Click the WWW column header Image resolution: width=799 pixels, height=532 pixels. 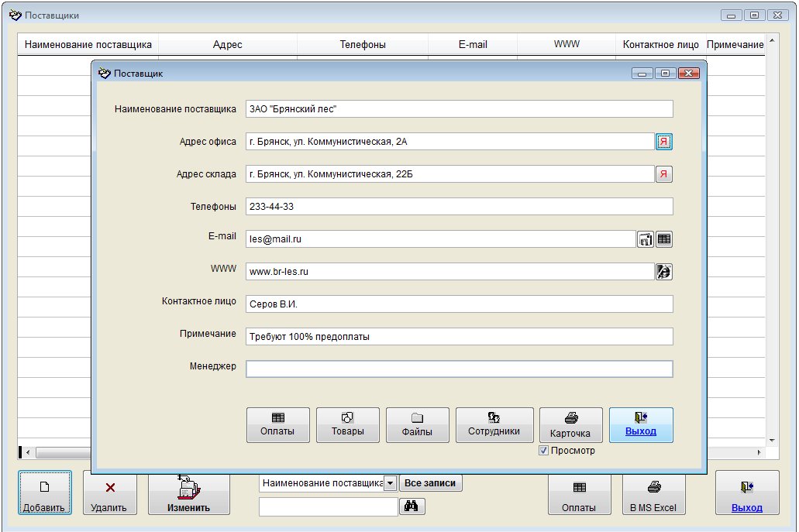click(x=567, y=45)
